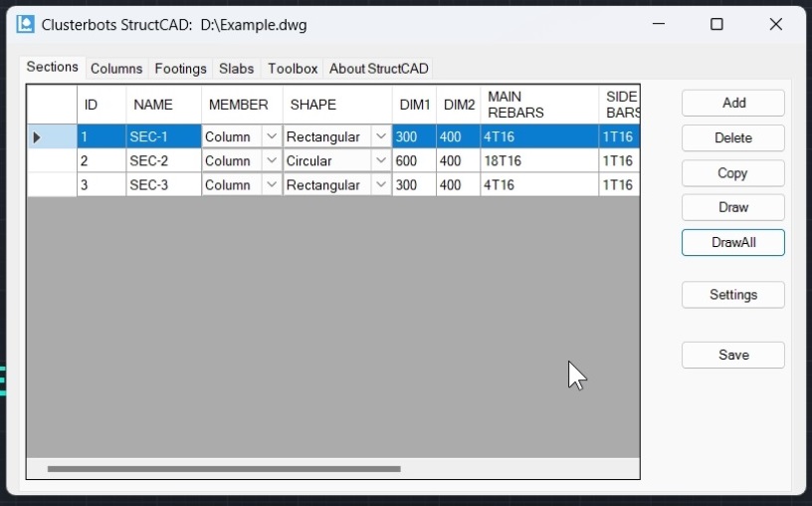Open MEMBER dropdown for SEC-1 row
The width and height of the screenshot is (812, 506).
(272, 136)
